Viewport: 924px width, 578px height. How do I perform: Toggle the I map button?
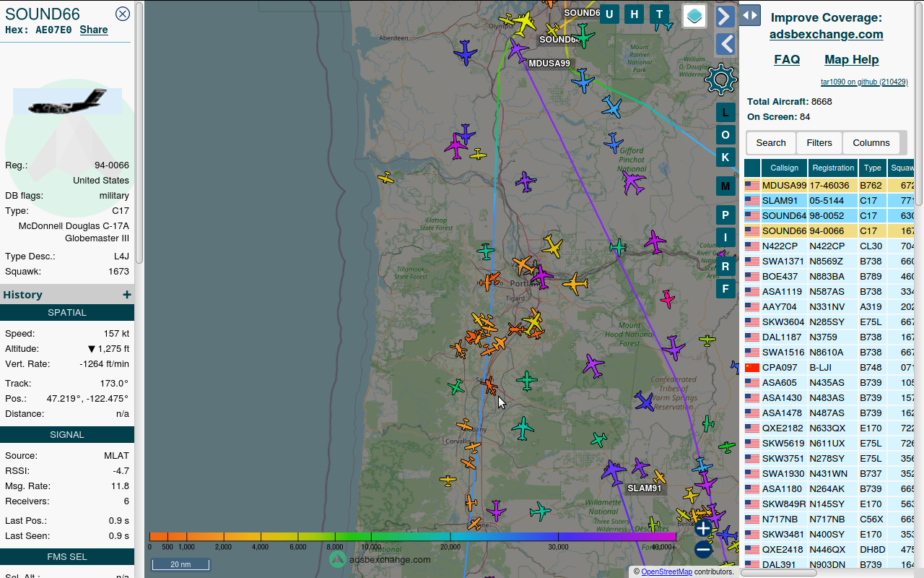(725, 237)
